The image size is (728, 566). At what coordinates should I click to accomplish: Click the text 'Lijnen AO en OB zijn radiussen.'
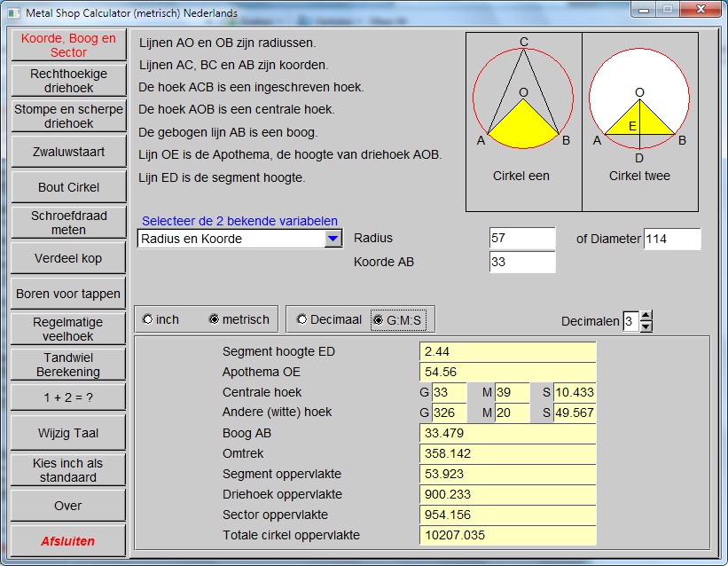coord(228,43)
